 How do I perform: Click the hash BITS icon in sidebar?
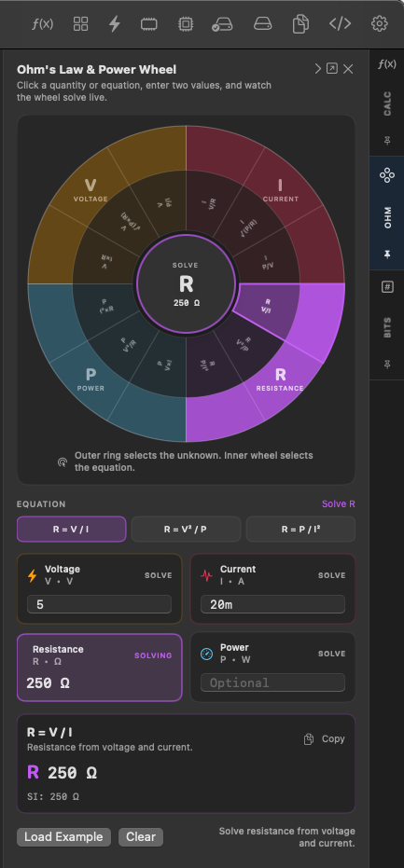pos(387,287)
